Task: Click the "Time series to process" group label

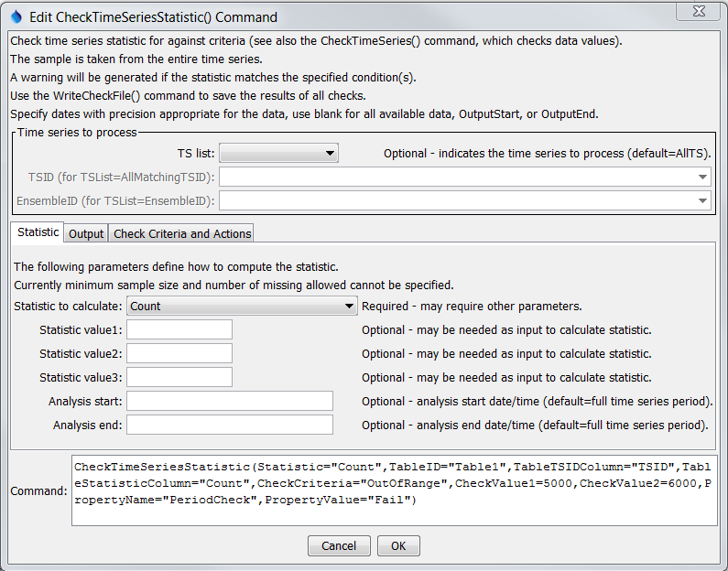Action: pyautogui.click(x=77, y=132)
